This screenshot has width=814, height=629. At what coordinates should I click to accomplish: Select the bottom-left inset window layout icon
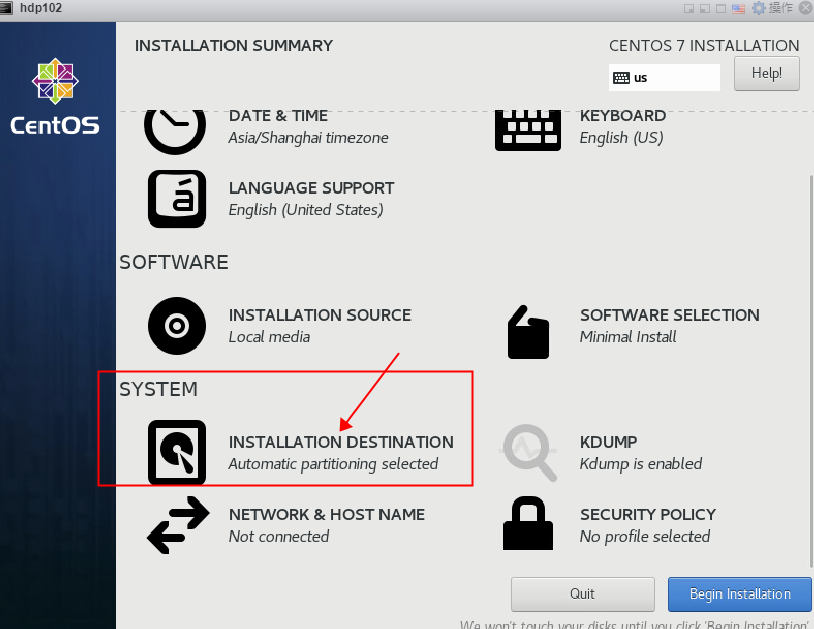click(705, 8)
